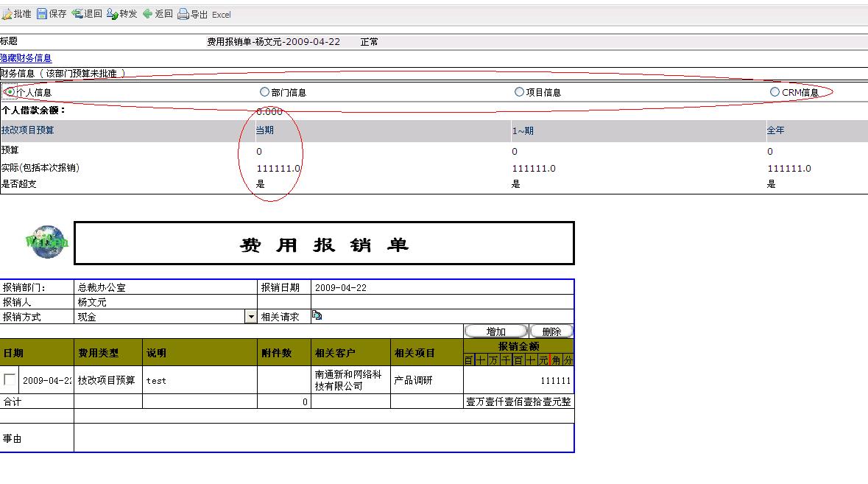The image size is (868, 484).
Task: Click the 导出 Excel export icon
Action: (x=183, y=15)
